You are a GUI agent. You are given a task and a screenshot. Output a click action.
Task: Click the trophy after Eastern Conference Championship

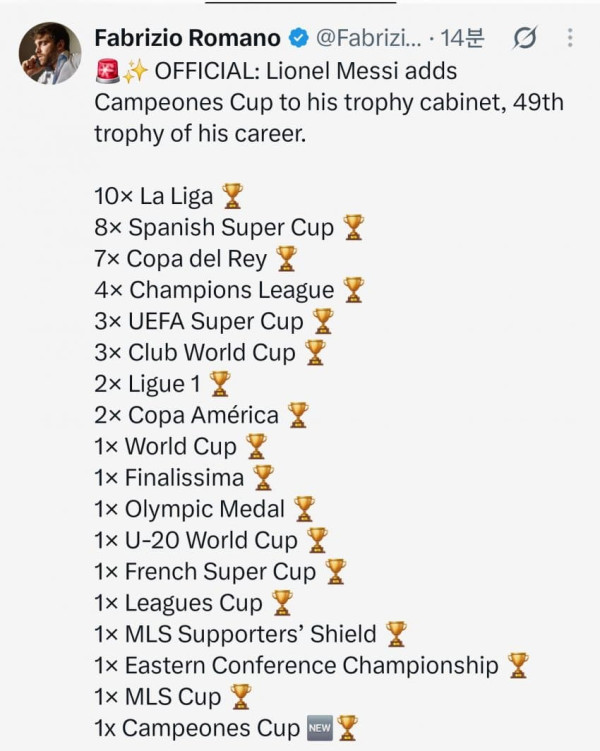[518, 665]
